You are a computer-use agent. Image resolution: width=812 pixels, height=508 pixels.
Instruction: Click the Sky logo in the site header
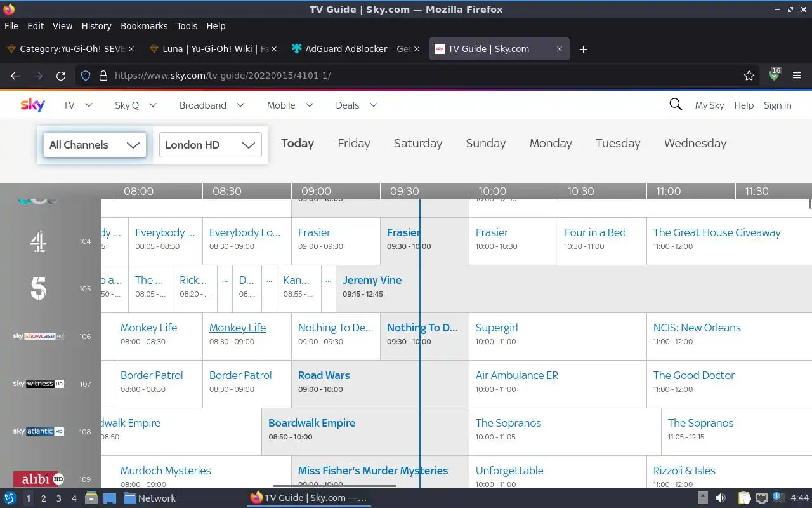pos(32,105)
